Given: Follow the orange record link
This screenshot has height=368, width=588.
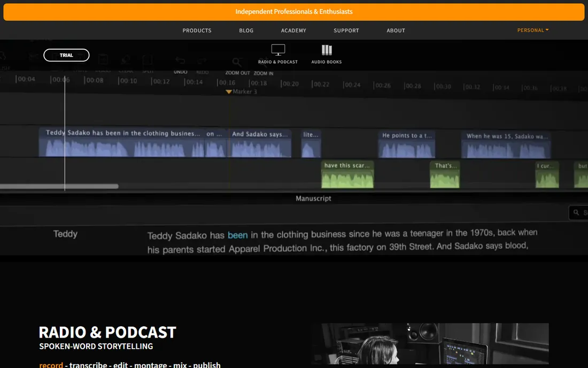Looking at the screenshot, I should [x=51, y=364].
